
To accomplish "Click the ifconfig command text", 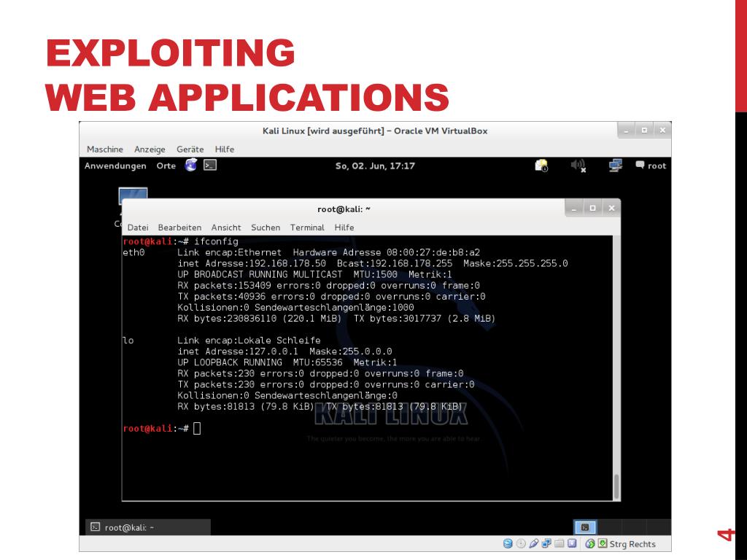I will pyautogui.click(x=216, y=241).
